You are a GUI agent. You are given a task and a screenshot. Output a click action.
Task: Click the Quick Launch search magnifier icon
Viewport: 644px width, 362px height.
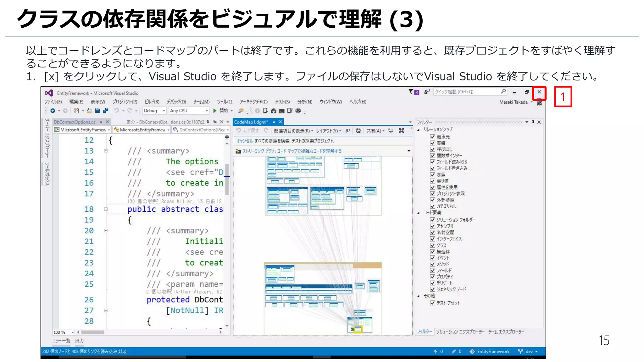(x=503, y=91)
